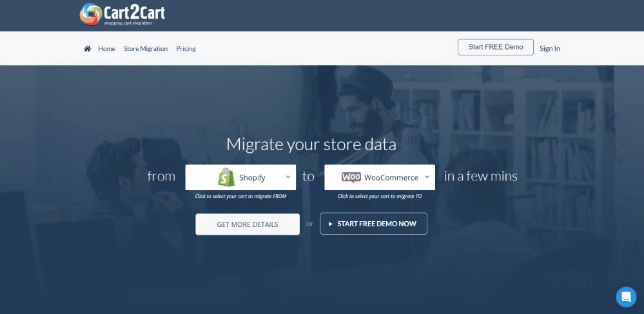Click play icon on Start Free Demo Now
This screenshot has width=644, height=314.
[x=331, y=224]
